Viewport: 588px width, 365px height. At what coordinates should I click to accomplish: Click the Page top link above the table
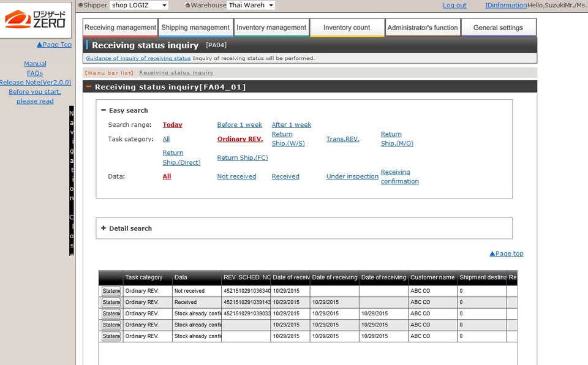507,254
